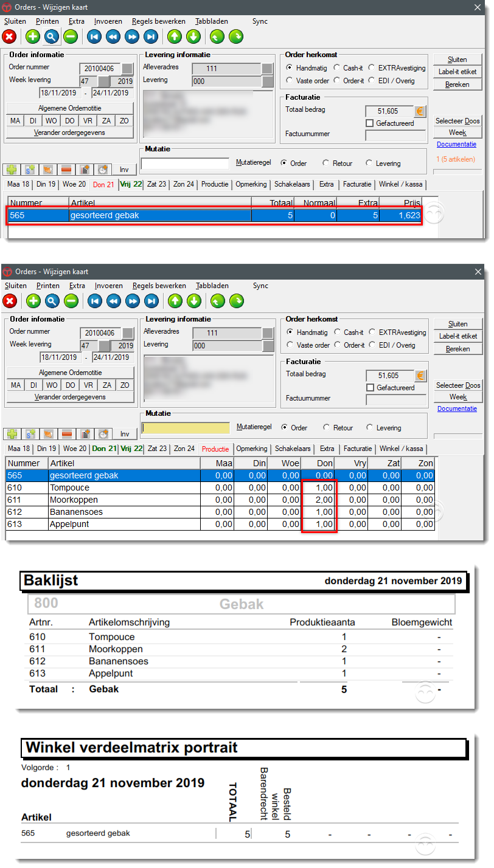
Task: Select Moorkoppen row in Productie grid
Action: click(x=220, y=500)
